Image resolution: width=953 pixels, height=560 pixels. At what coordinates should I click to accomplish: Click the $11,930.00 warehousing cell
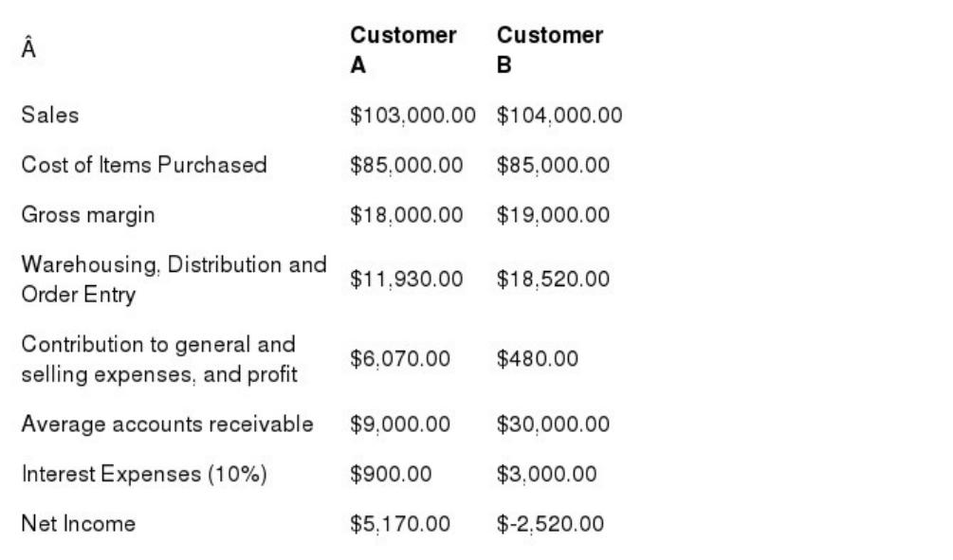point(406,279)
